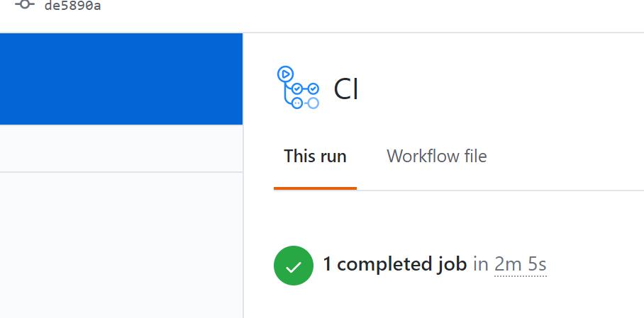Switch to the This run tab
The image size is (644, 318).
tap(315, 157)
